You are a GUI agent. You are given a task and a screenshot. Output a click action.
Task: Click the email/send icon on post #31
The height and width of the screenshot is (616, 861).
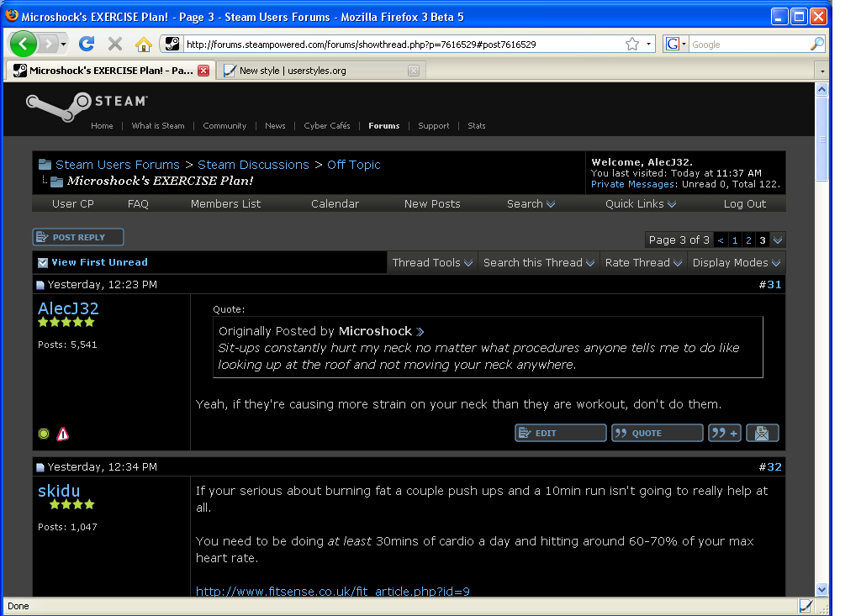763,432
